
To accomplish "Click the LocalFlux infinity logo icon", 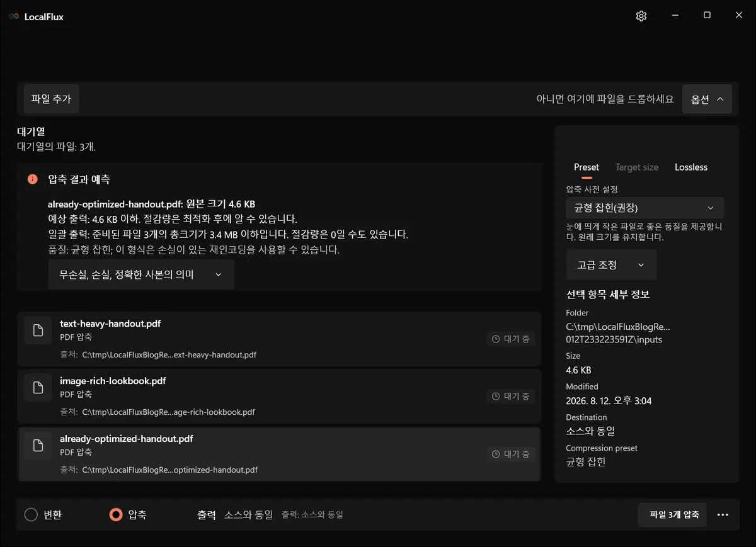I will click(14, 16).
